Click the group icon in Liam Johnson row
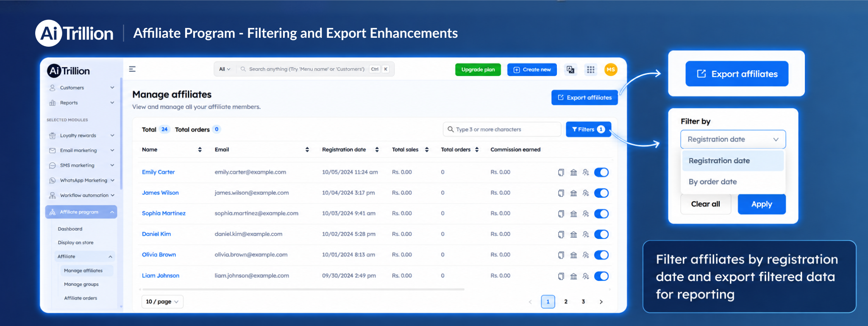This screenshot has width=868, height=326. tap(586, 276)
